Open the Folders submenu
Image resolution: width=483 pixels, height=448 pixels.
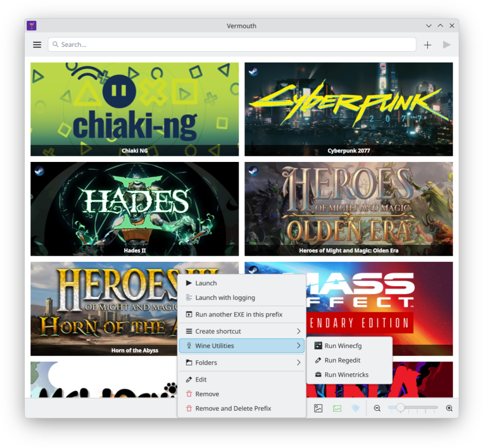point(242,363)
